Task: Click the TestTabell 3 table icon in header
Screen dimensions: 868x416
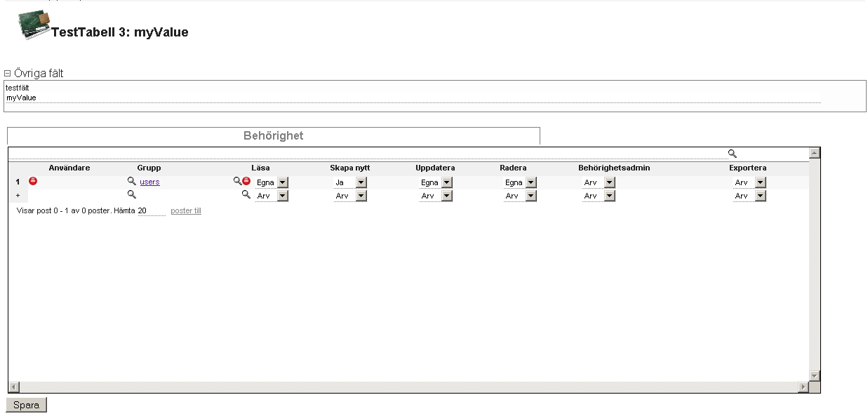Action: click(x=33, y=26)
